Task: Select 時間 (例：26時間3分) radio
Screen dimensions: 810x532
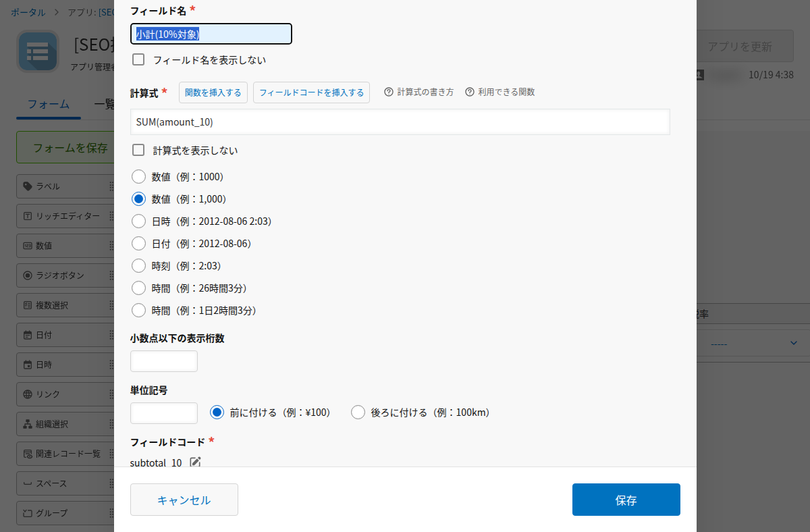Action: 138,288
